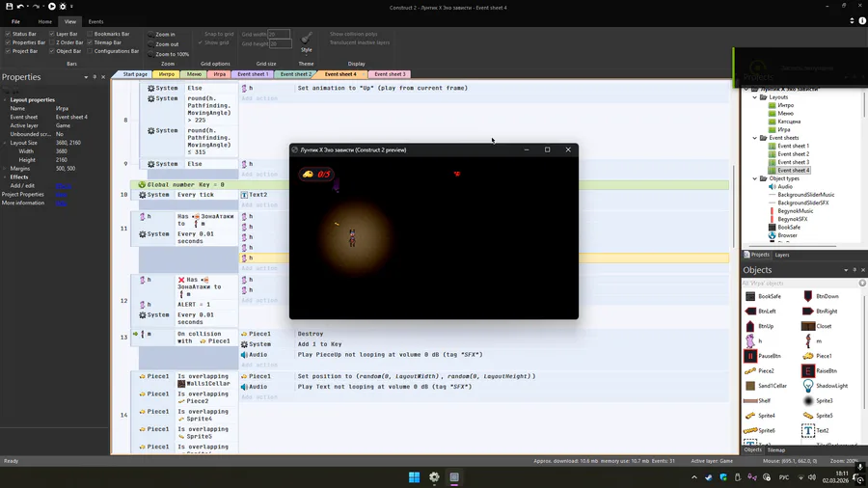Toggle Tilemap Bar checkbox
The width and height of the screenshot is (868, 488).
90,42
